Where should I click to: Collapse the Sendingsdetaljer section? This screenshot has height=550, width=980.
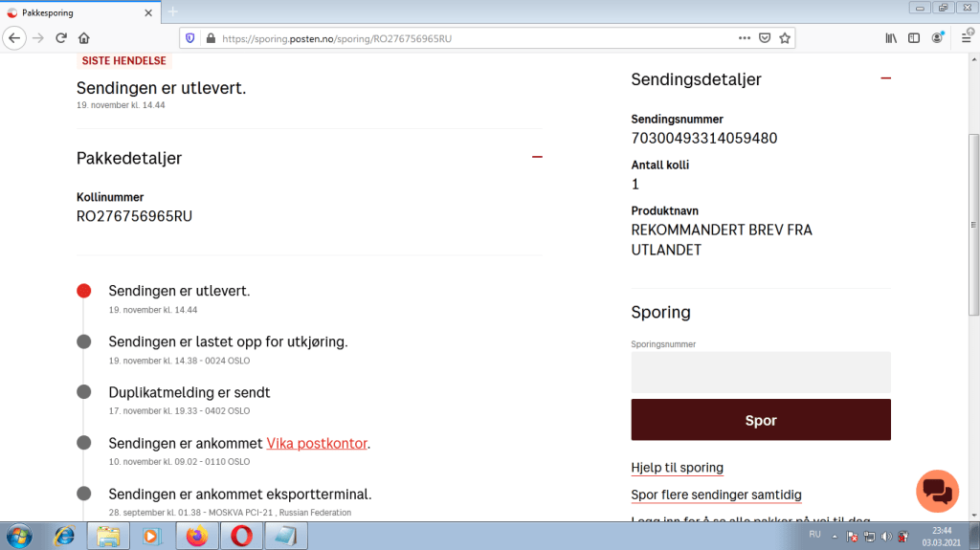click(x=885, y=79)
